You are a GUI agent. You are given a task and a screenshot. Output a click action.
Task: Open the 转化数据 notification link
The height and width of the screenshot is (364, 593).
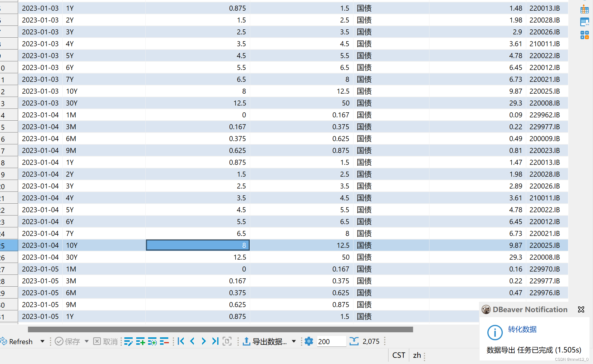522,329
